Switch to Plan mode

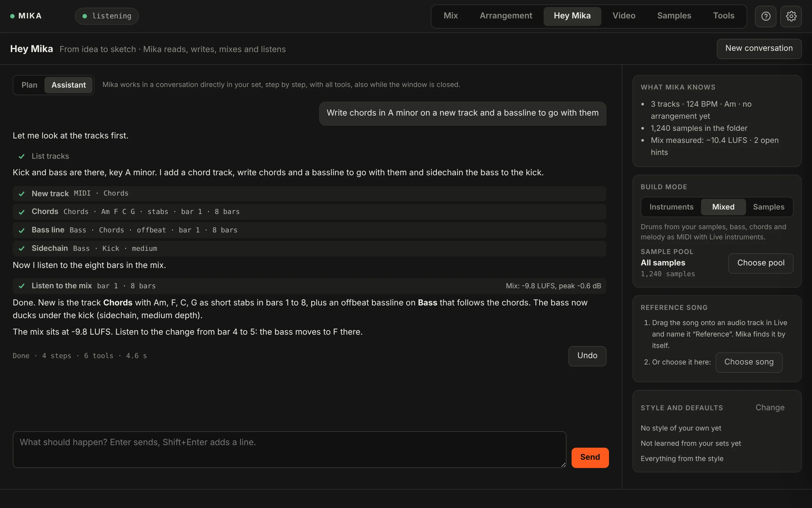[29, 85]
